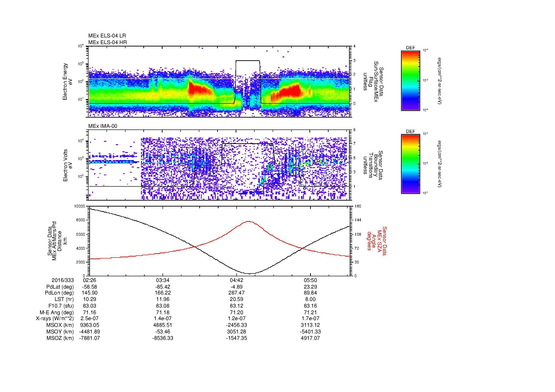555x392 pixels.
Task: Click the MSOZ value '-8536.33'
Action: pos(163,338)
